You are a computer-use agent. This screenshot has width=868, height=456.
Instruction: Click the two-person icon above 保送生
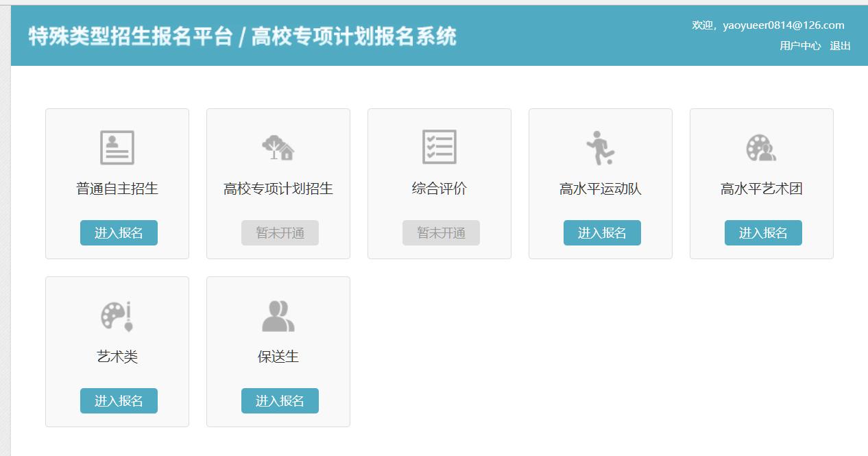click(278, 315)
